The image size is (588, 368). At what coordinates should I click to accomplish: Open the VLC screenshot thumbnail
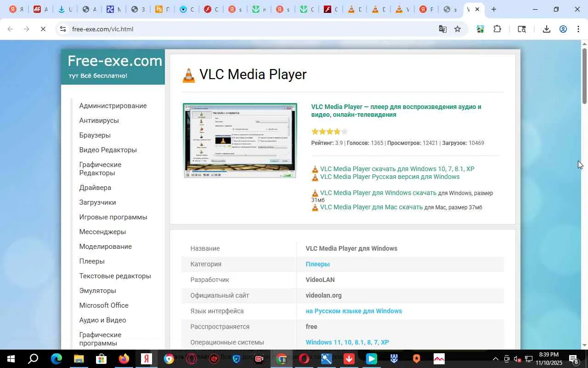[x=240, y=140]
